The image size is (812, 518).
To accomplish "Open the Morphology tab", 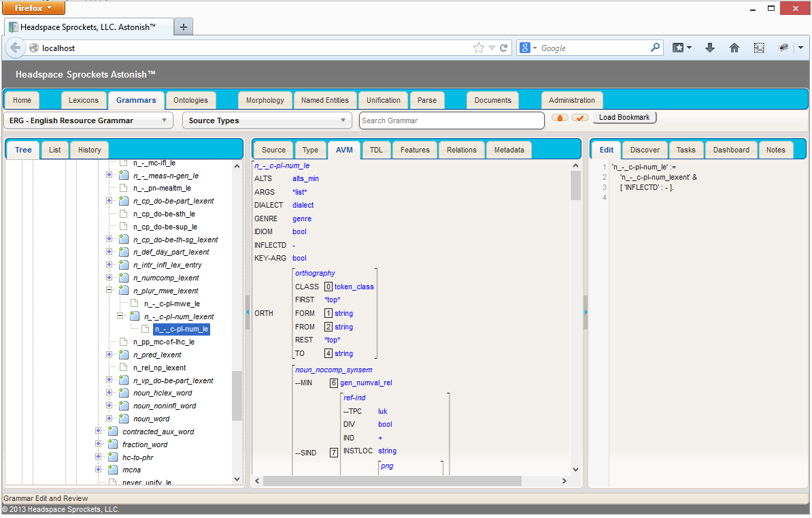I will pos(265,100).
